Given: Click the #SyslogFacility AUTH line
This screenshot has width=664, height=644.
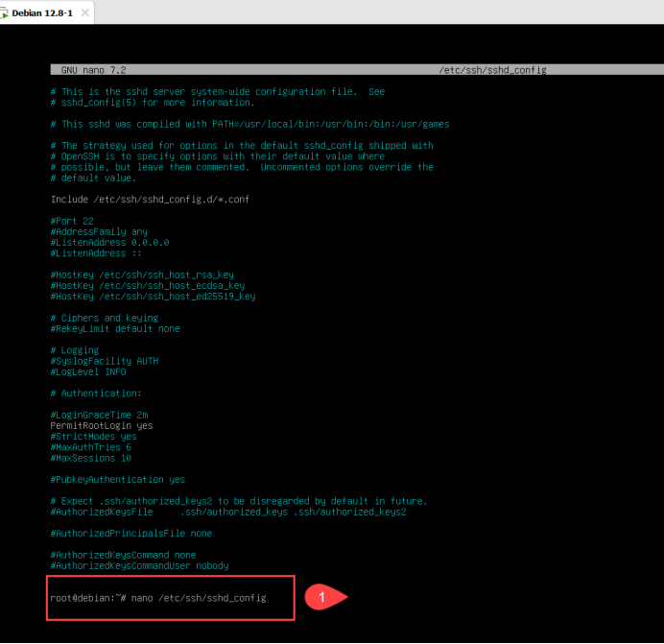Looking at the screenshot, I should pos(104,361).
